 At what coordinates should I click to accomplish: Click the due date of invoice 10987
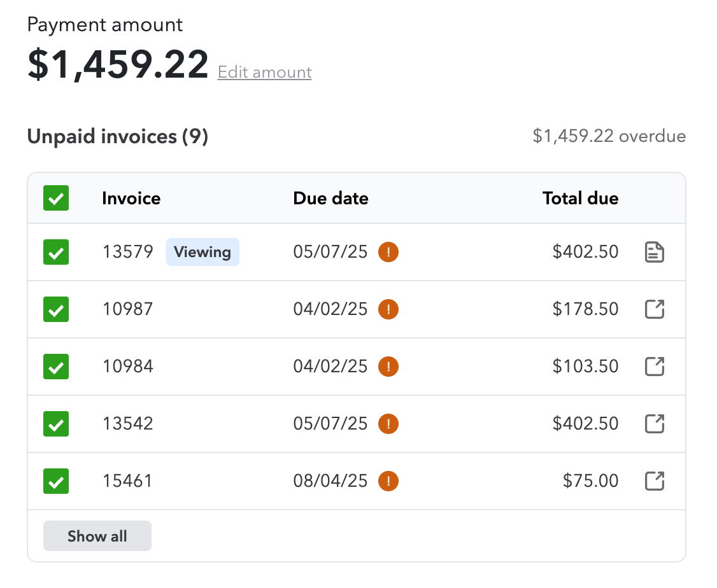(330, 309)
